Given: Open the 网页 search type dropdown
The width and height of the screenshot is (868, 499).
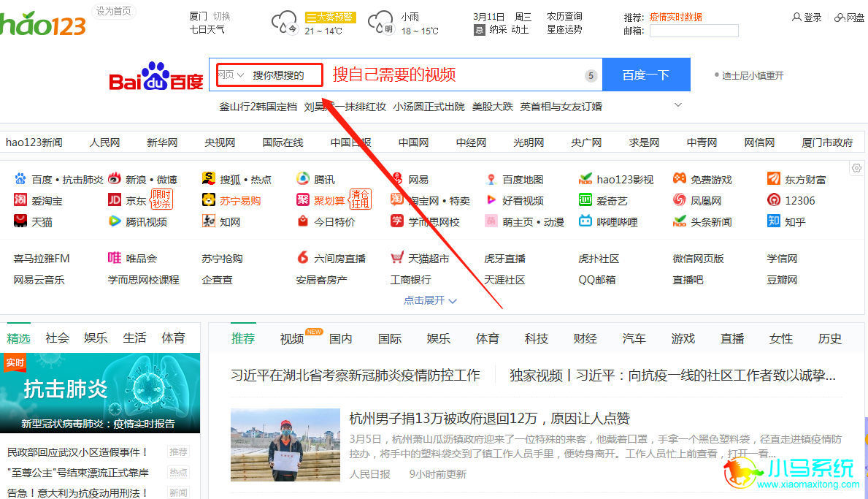Looking at the screenshot, I should [230, 75].
